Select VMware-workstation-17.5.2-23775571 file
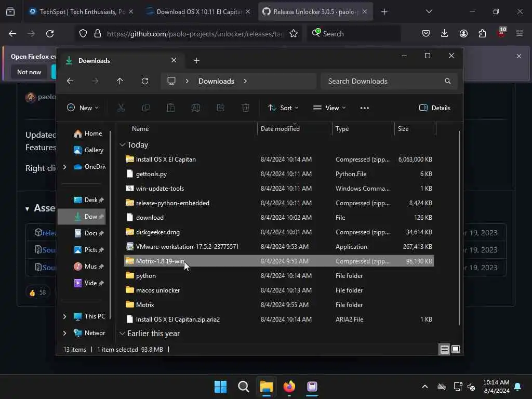532x399 pixels. point(279,247)
